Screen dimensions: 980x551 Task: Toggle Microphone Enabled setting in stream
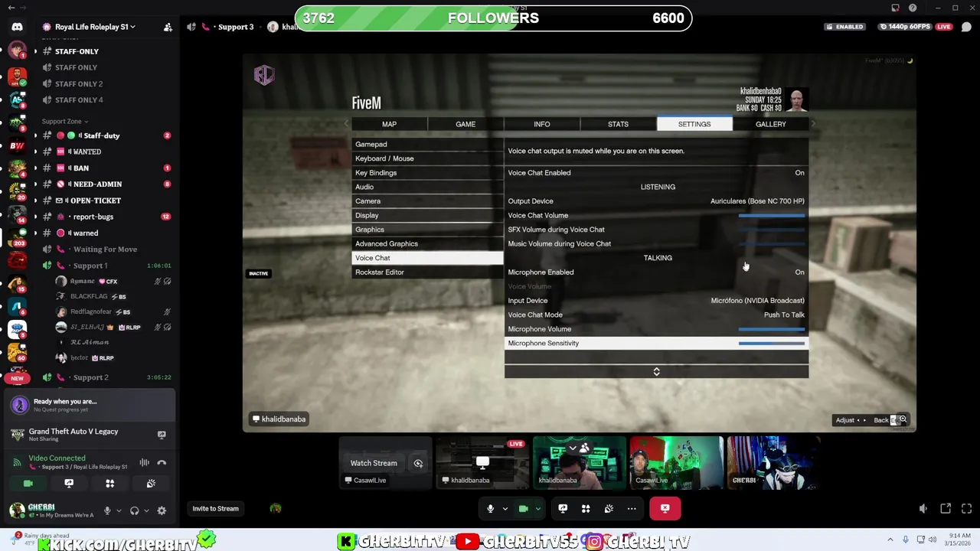(x=656, y=272)
